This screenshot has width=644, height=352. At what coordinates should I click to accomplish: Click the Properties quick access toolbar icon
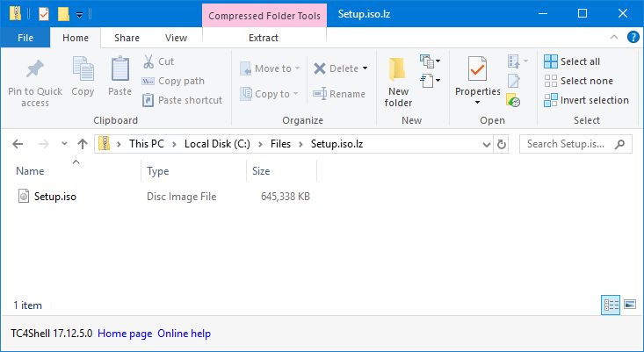[44, 14]
